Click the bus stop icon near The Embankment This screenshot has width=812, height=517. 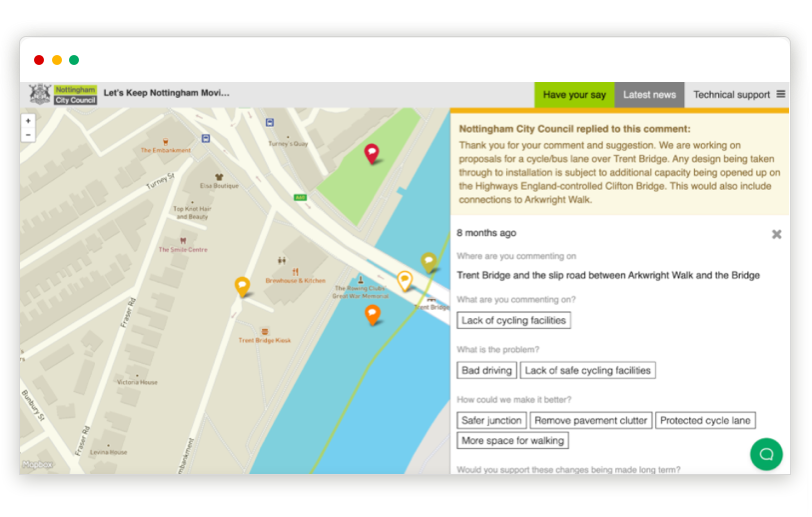(206, 138)
